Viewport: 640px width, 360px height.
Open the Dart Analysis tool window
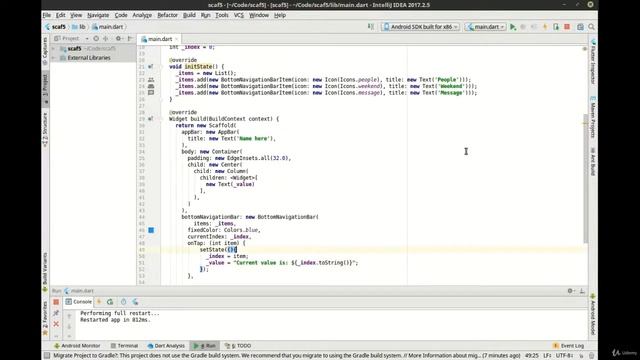click(x=166, y=346)
